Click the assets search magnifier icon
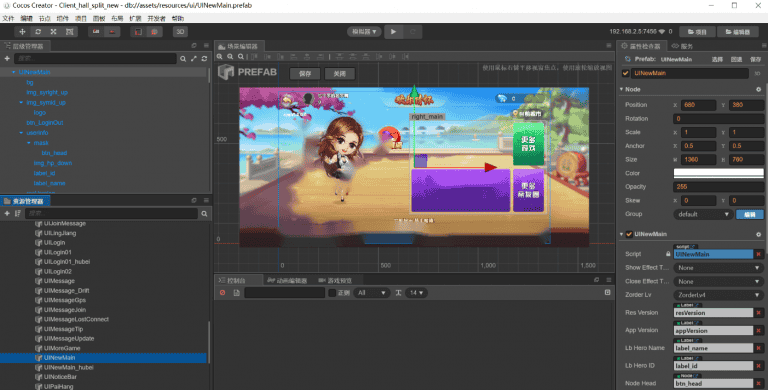 click(204, 214)
